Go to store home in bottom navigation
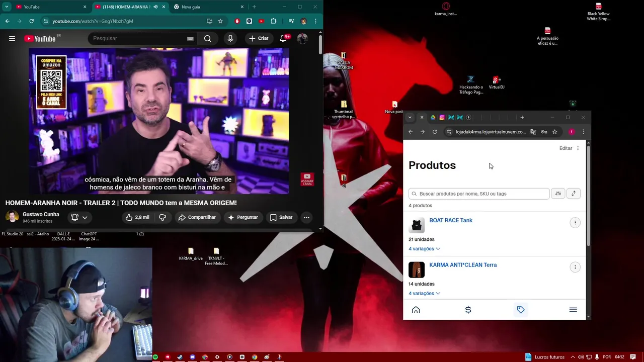The image size is (644, 362). (x=416, y=310)
